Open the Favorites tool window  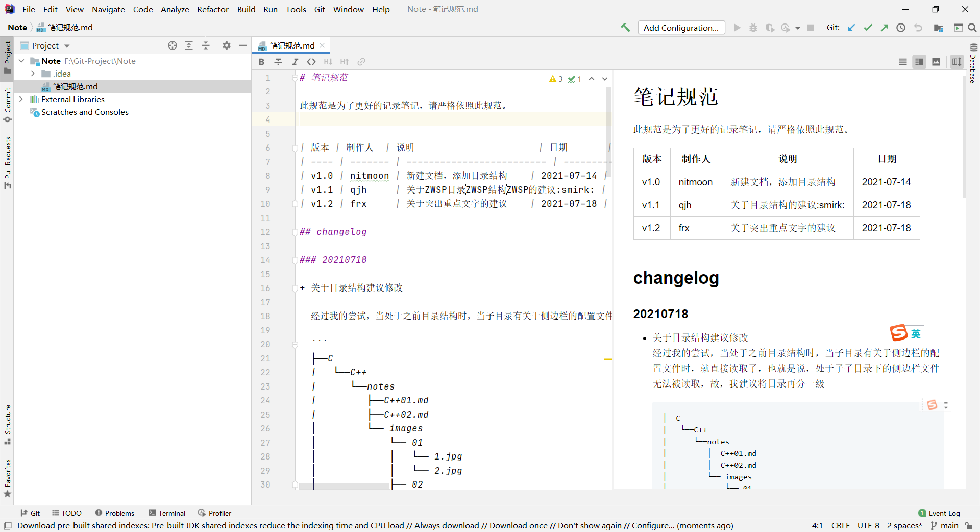[x=7, y=478]
